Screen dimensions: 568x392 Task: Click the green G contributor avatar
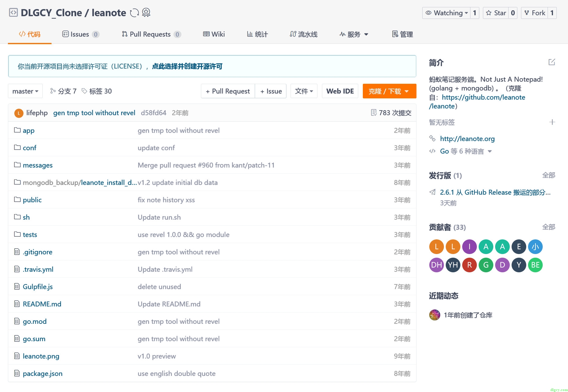[486, 265]
